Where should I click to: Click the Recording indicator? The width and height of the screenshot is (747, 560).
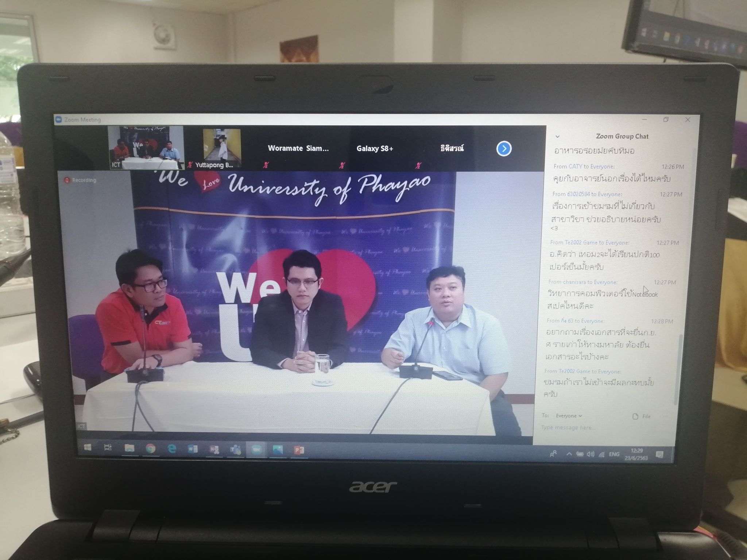(80, 180)
